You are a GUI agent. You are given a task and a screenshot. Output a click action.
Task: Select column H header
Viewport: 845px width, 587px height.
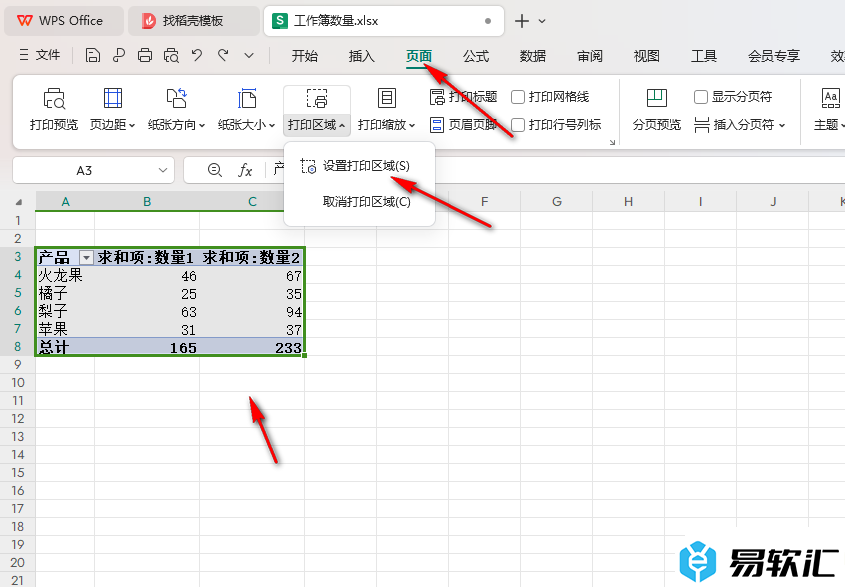(x=628, y=202)
